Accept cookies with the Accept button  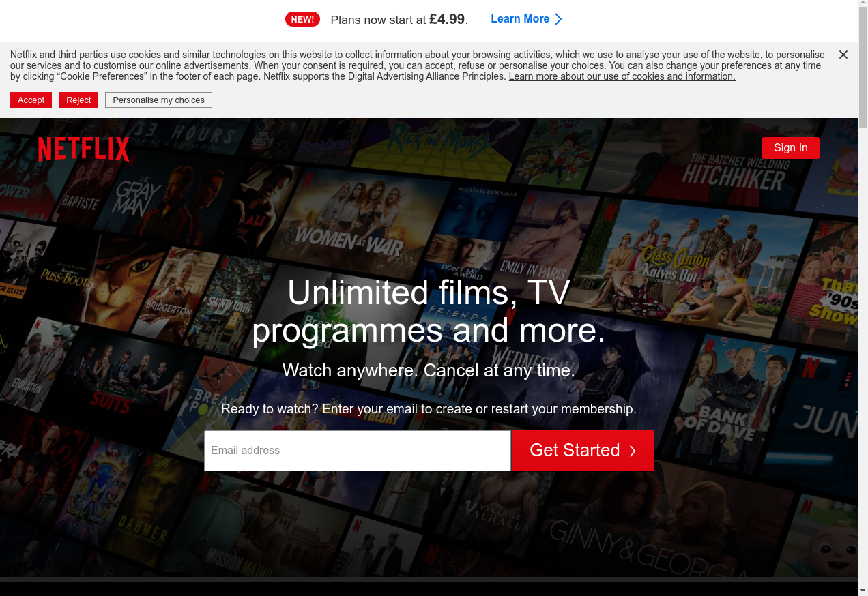pyautogui.click(x=31, y=100)
